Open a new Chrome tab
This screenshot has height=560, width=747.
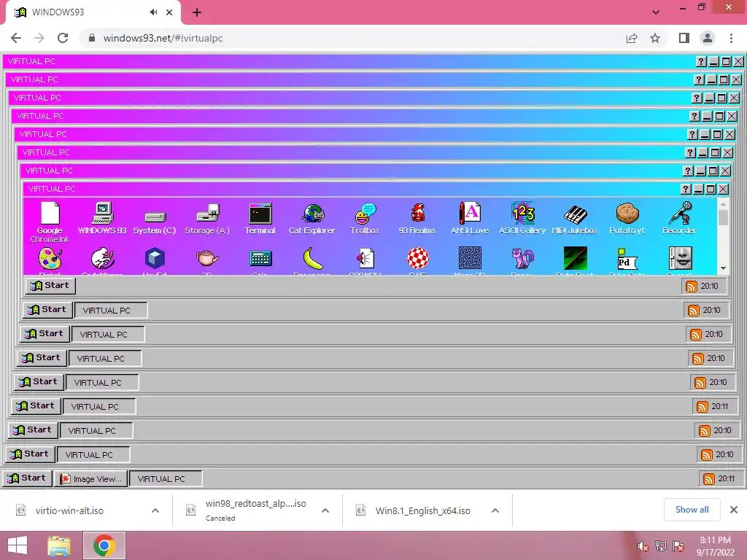(197, 12)
